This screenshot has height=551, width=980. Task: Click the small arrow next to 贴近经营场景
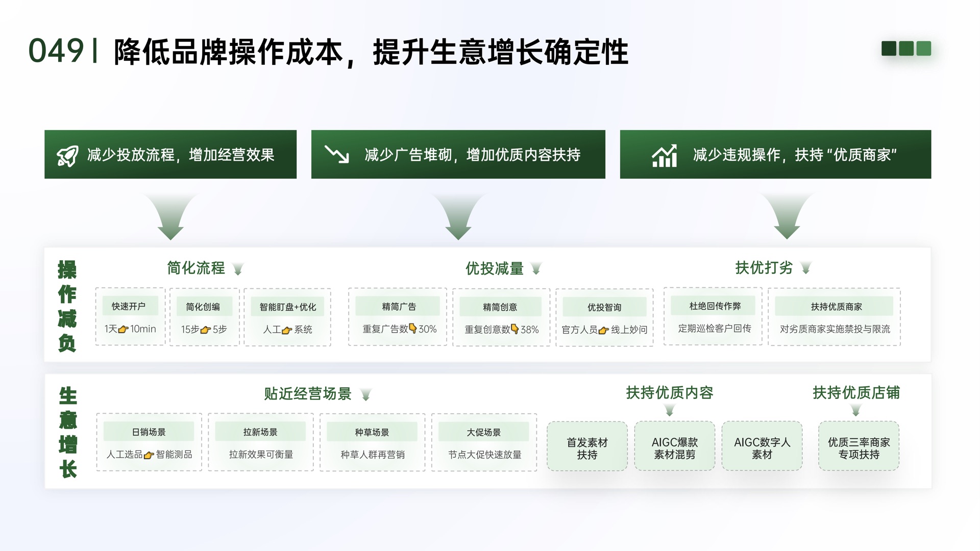[366, 395]
